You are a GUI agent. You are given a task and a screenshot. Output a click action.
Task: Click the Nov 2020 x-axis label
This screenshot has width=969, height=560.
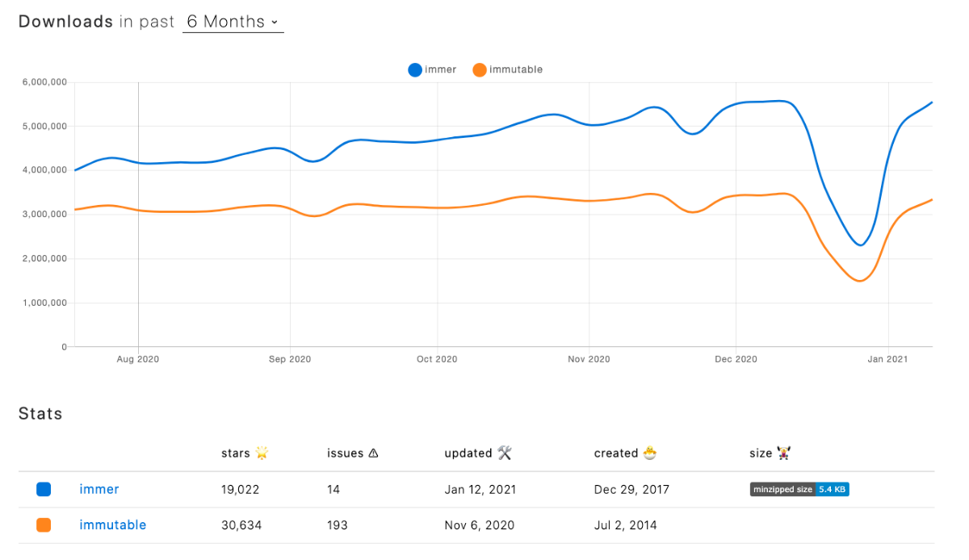tap(589, 359)
